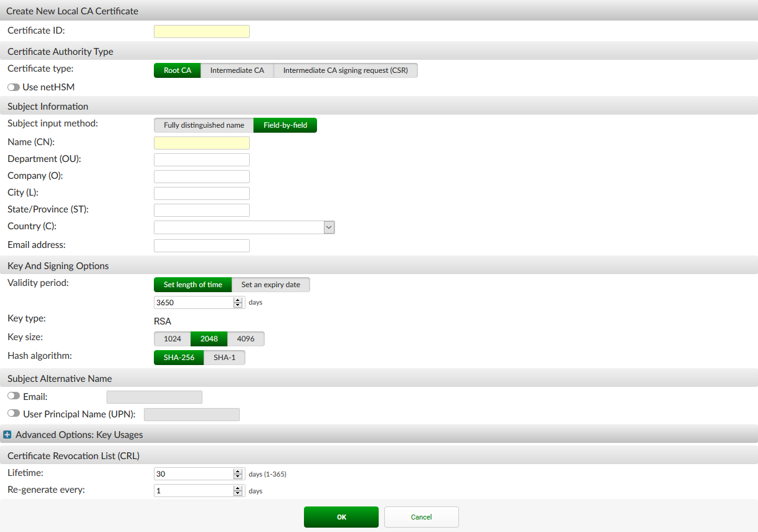Select Set length of time validity

click(193, 285)
